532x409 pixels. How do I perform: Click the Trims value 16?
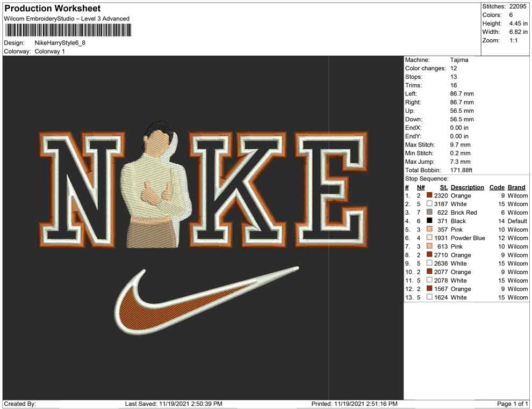tap(454, 85)
